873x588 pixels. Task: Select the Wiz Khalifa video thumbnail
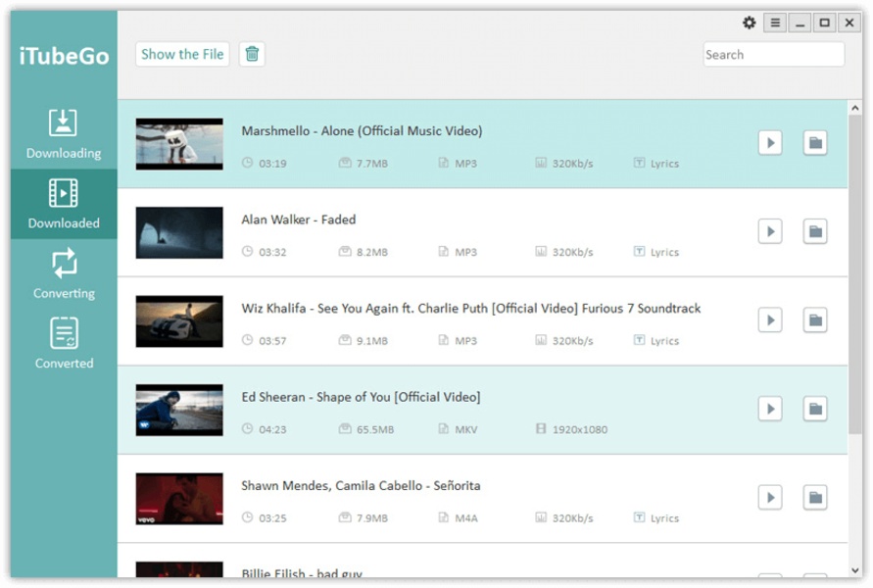pyautogui.click(x=179, y=321)
